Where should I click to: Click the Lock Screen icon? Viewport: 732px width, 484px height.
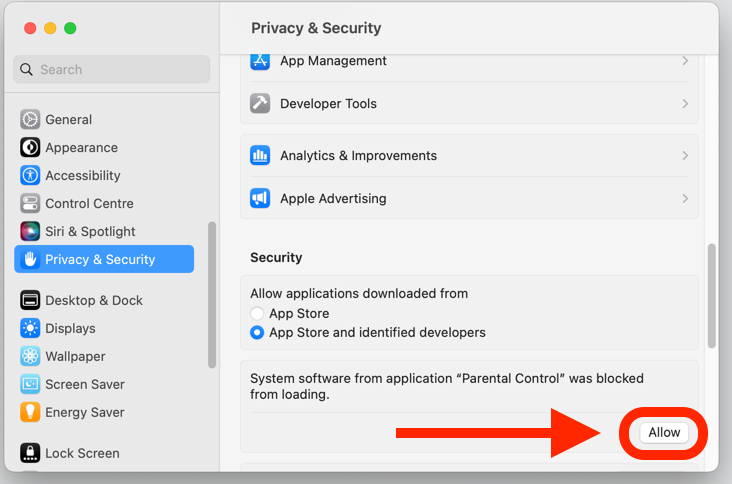(x=30, y=453)
